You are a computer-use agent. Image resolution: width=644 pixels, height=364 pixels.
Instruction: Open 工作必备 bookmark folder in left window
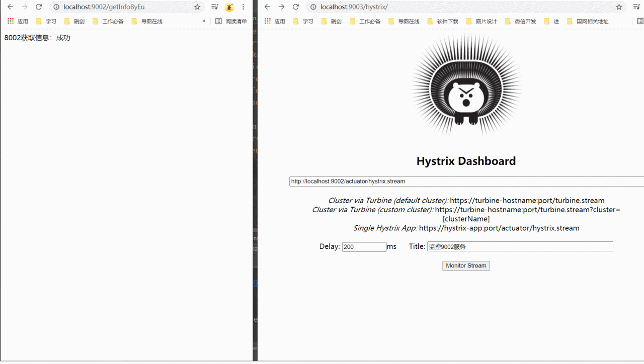pos(108,21)
